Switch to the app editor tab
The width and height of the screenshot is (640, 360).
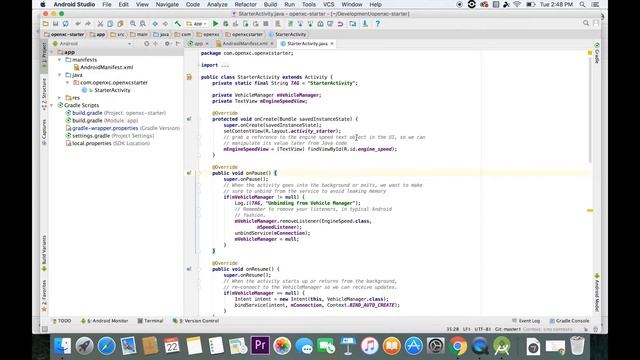(198, 43)
